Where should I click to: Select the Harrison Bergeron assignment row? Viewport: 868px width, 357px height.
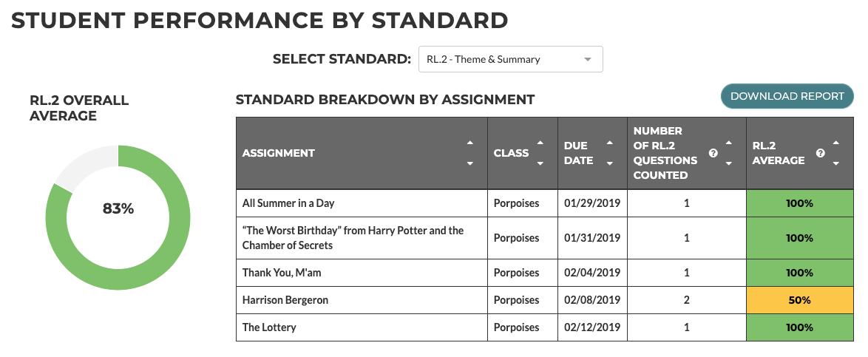tap(285, 300)
